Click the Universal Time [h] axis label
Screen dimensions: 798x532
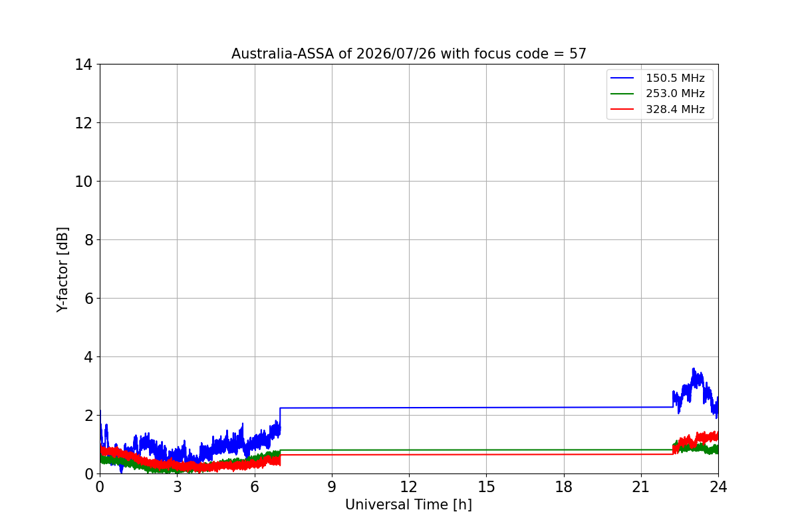pos(408,505)
